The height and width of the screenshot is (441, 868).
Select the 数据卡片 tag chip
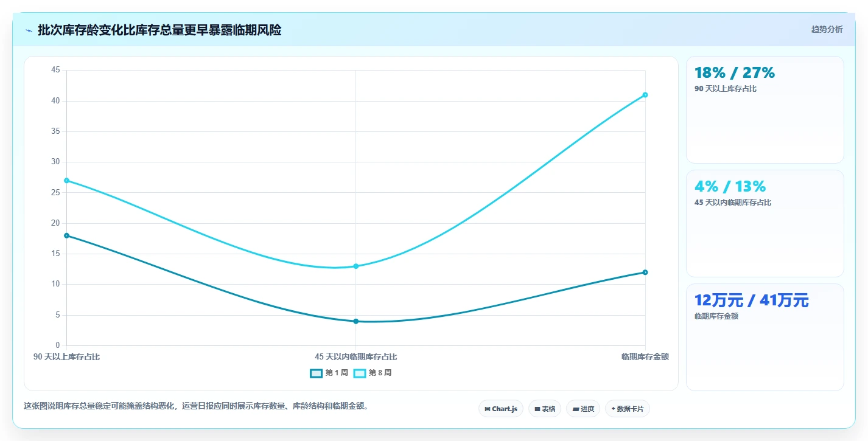click(x=628, y=409)
